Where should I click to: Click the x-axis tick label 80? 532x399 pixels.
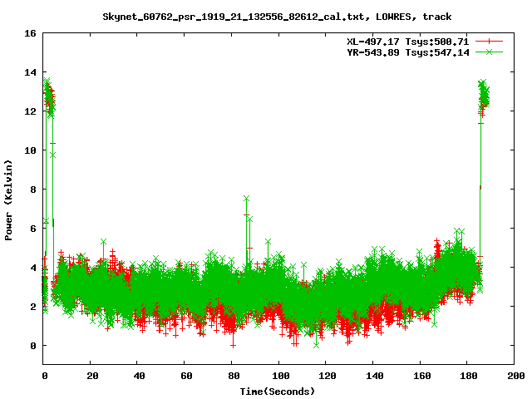(x=234, y=376)
